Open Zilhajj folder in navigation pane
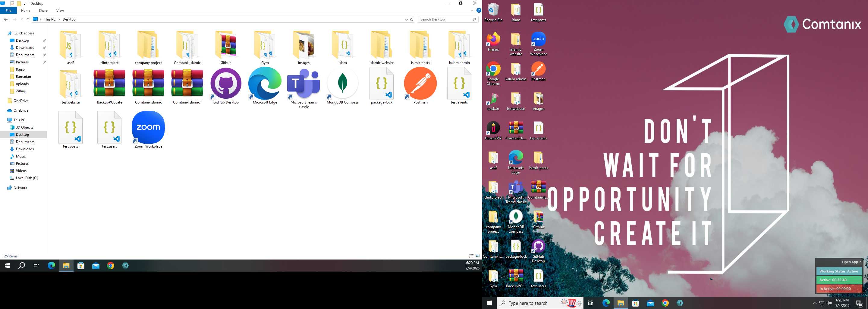This screenshot has height=309, width=868. pyautogui.click(x=20, y=91)
